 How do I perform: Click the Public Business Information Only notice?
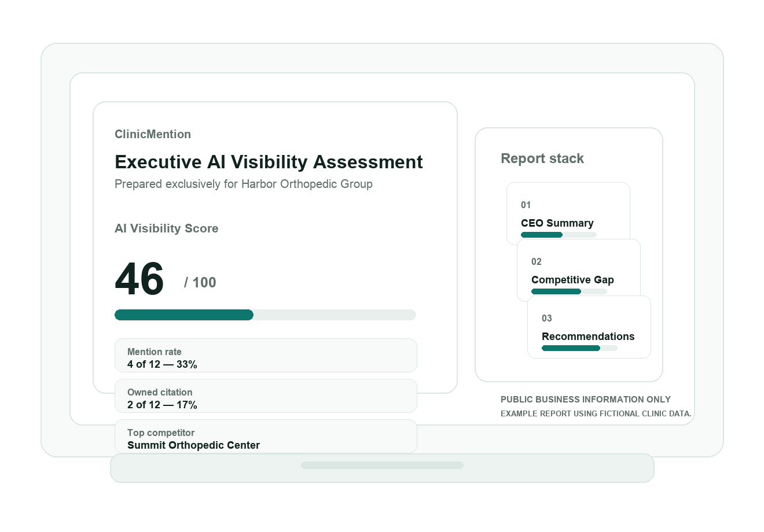click(x=586, y=400)
